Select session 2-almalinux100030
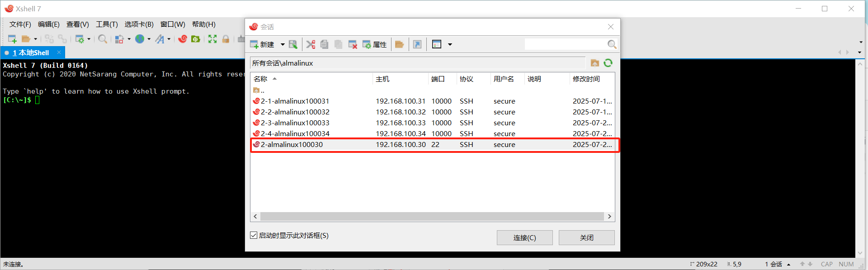 tap(433, 145)
